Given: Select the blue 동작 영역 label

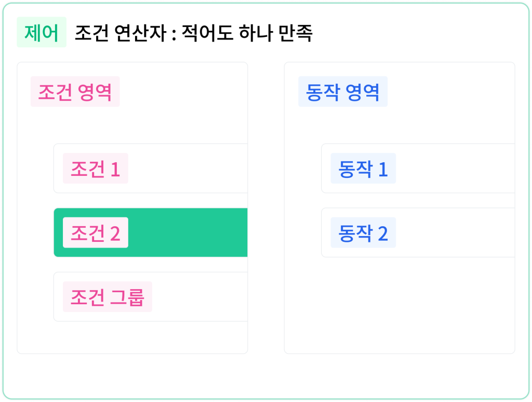Looking at the screenshot, I should (x=343, y=92).
